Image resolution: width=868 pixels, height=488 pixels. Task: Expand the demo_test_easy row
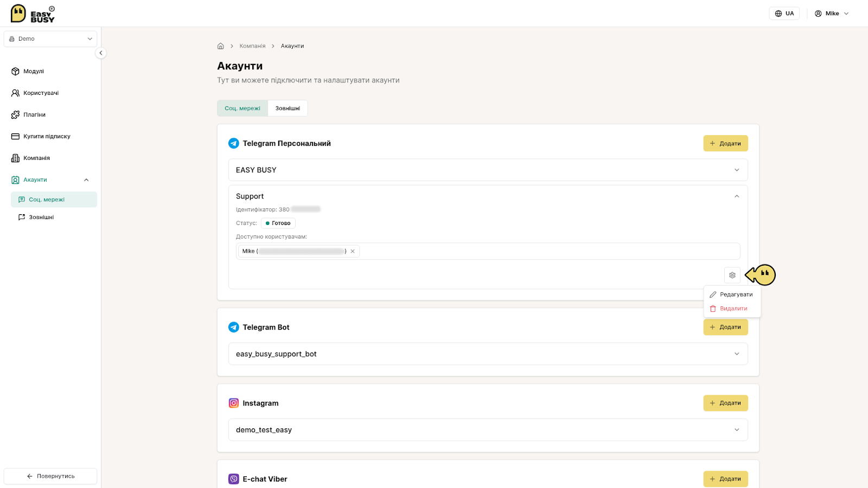tap(488, 429)
